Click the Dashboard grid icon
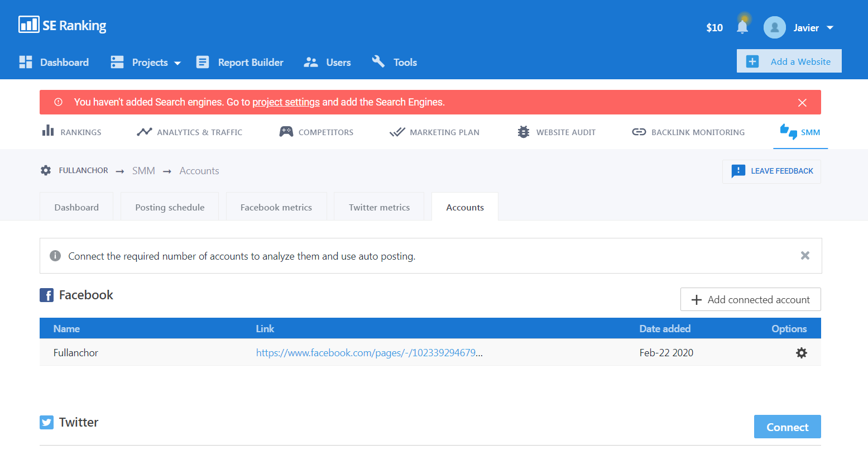868x464 pixels. pyautogui.click(x=26, y=62)
